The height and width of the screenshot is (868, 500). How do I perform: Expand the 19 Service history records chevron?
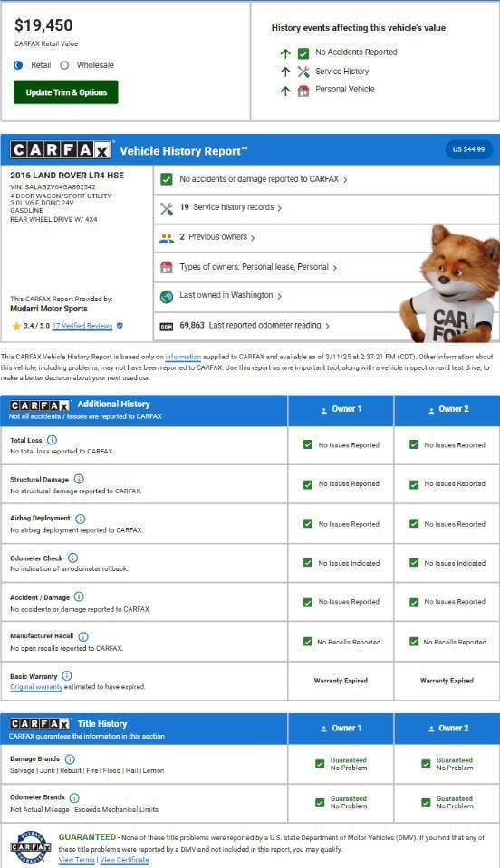click(x=280, y=208)
